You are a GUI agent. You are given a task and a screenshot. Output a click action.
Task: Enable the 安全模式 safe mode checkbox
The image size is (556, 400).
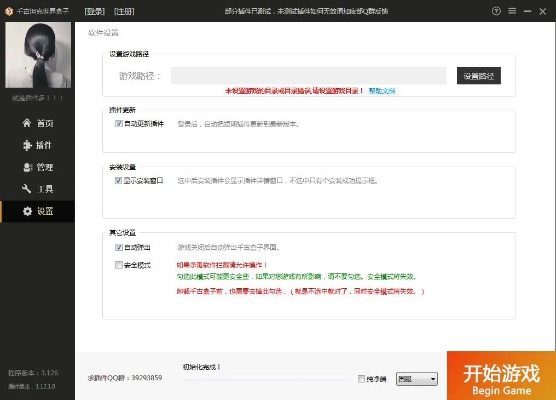[x=119, y=265]
